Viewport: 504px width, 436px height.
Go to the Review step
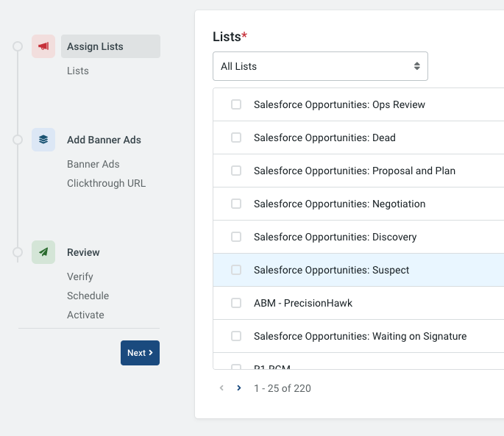click(83, 252)
